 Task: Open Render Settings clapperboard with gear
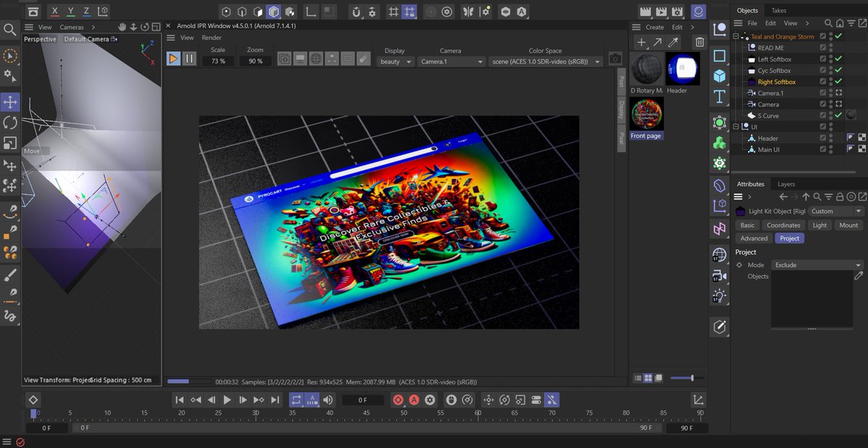679,12
